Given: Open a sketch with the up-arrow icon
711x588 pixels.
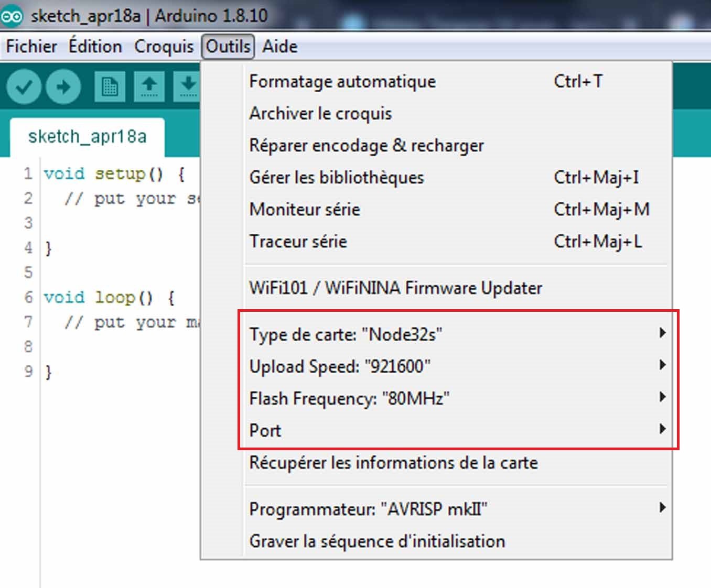Looking at the screenshot, I should point(149,86).
